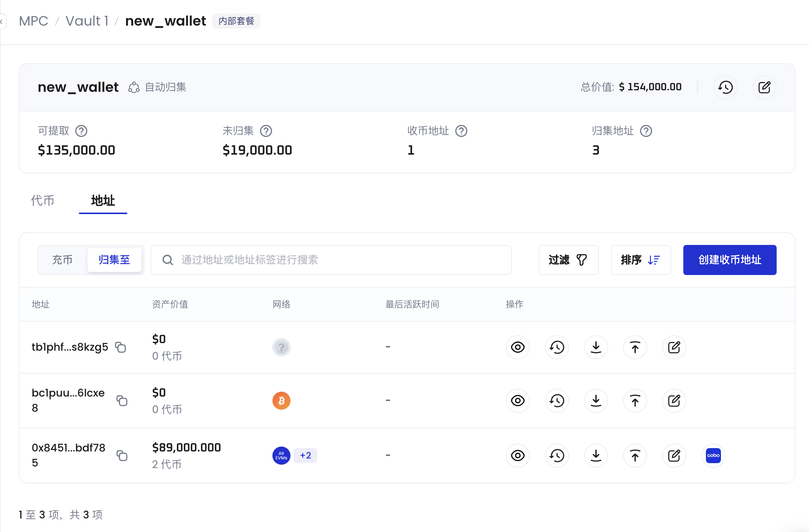Show help for 归集地址
This screenshot has width=809, height=532.
pos(646,131)
